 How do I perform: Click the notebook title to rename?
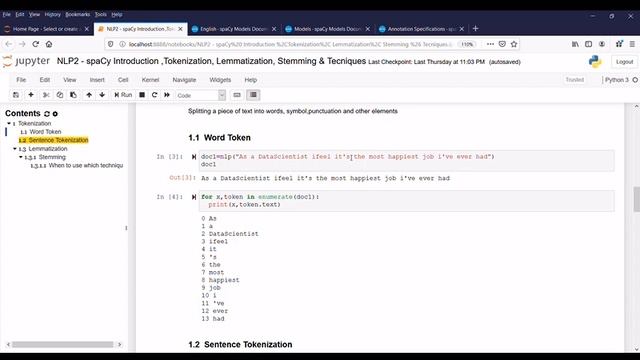point(211,61)
